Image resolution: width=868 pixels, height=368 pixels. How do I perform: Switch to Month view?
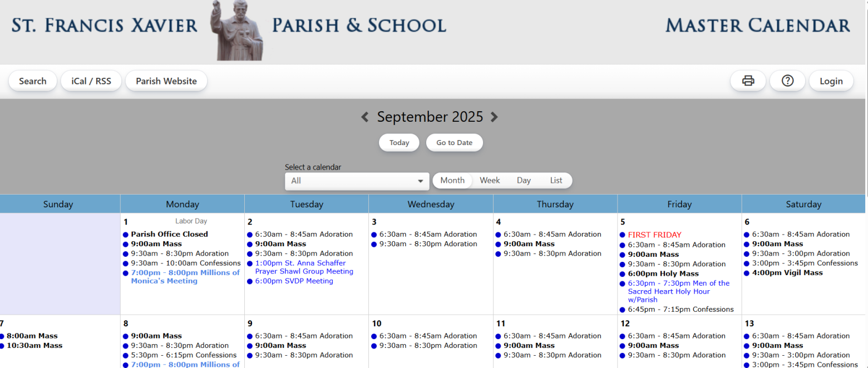pyautogui.click(x=452, y=181)
